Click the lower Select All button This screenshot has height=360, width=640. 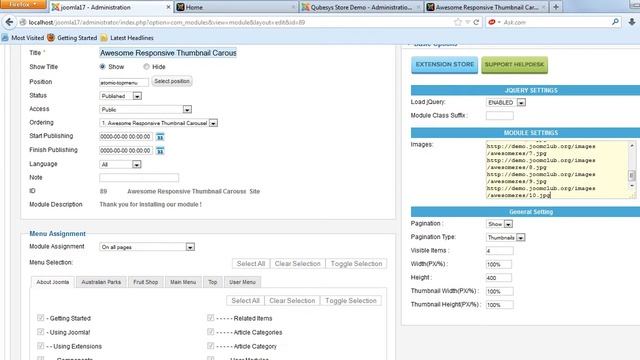coord(245,300)
